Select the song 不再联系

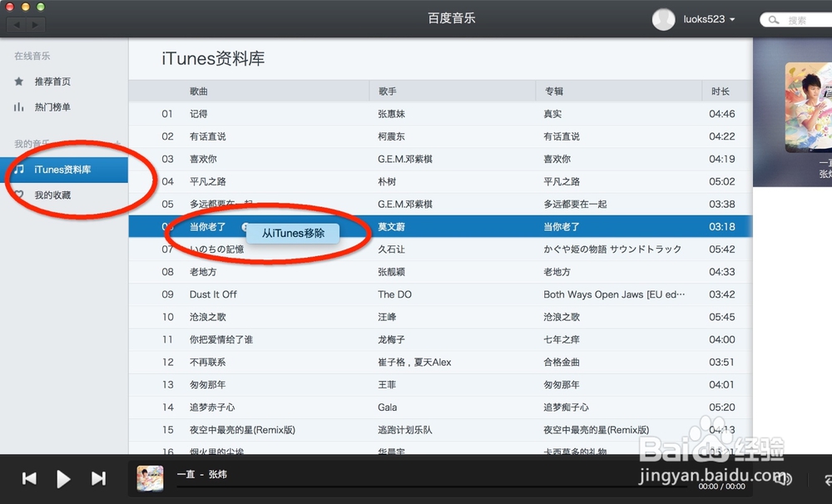click(207, 362)
